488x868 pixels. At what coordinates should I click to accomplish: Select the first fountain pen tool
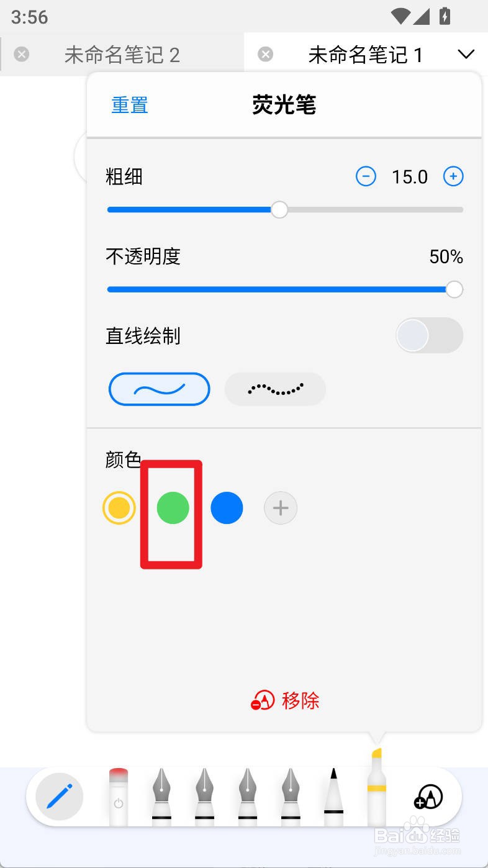162,797
